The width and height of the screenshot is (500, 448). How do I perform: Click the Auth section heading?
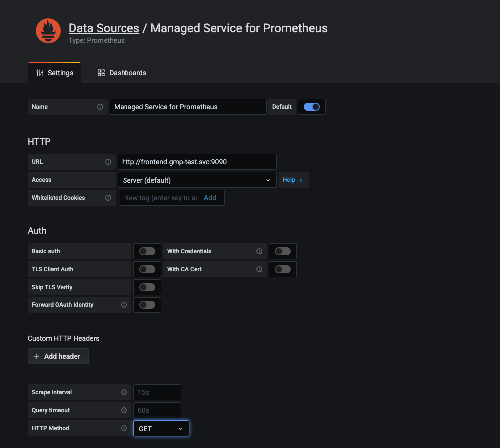37,231
